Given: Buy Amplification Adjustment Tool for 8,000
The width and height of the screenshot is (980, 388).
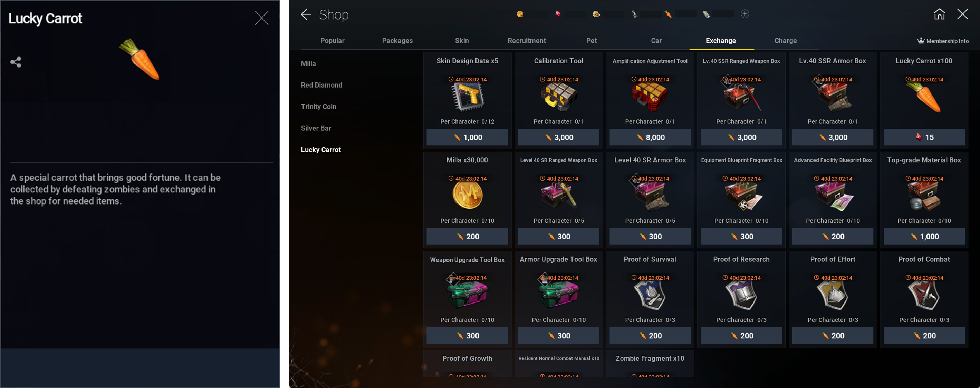Looking at the screenshot, I should (x=650, y=137).
